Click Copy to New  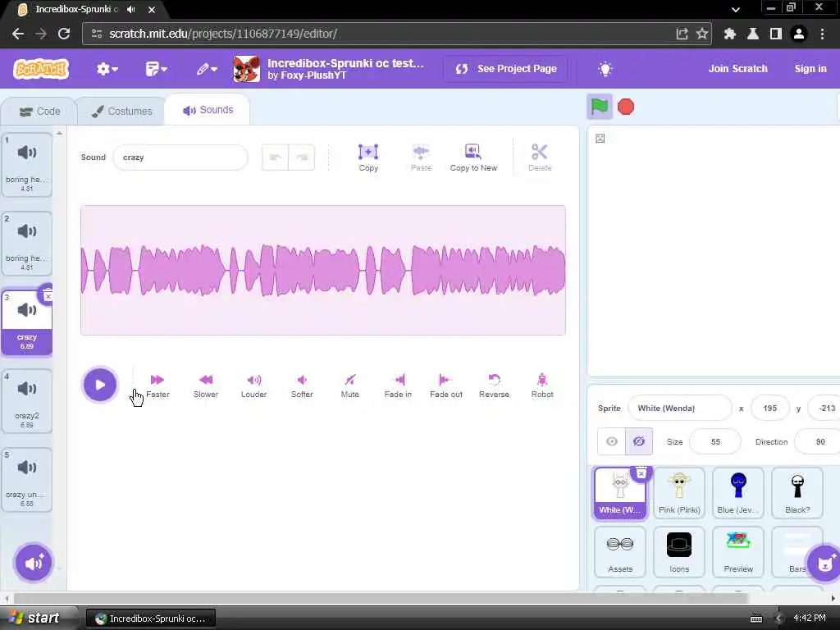tap(473, 157)
